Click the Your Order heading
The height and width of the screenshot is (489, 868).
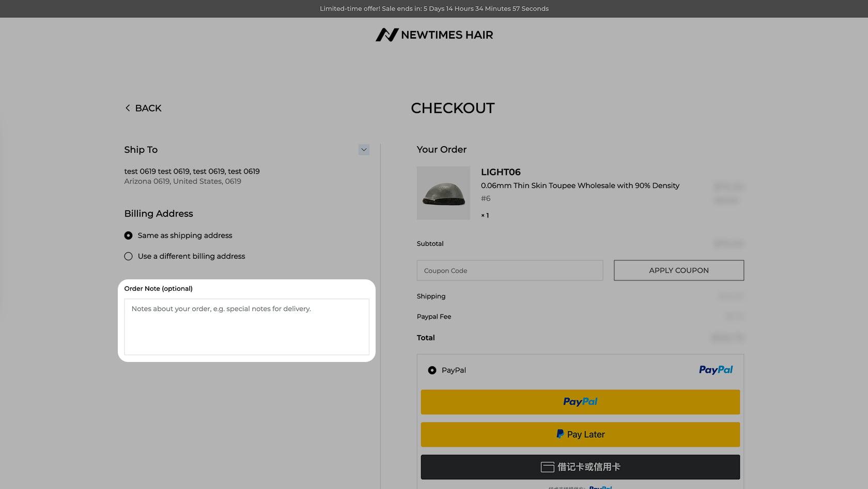(x=442, y=150)
